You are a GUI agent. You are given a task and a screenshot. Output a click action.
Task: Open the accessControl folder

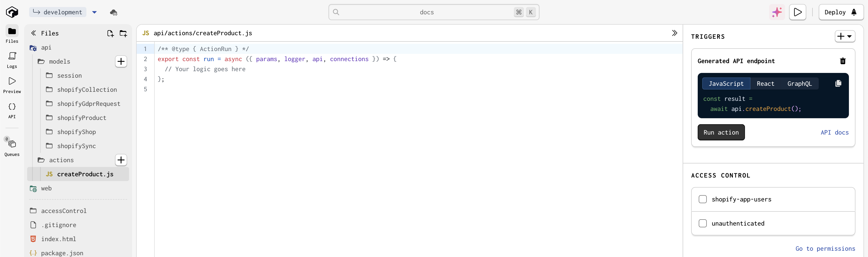64,211
